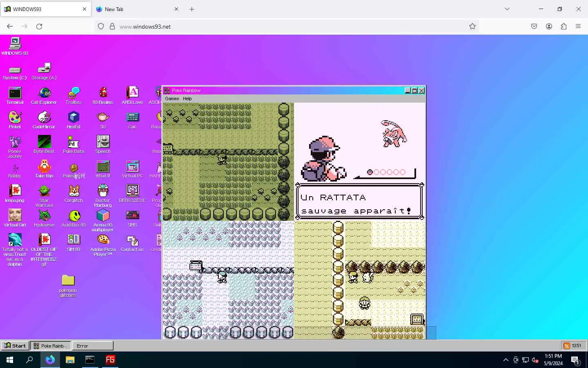Open a new browser tab with plus
The height and width of the screenshot is (368, 588).
(192, 9)
